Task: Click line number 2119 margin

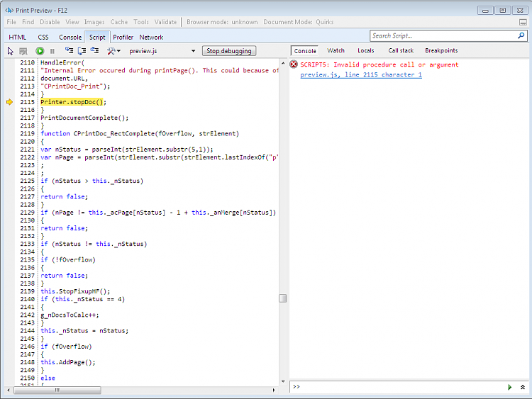Action: pyautogui.click(x=27, y=133)
